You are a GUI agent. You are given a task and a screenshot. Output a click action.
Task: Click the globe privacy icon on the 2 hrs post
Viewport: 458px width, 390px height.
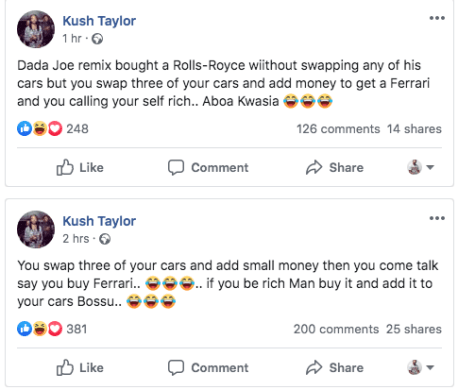[105, 239]
